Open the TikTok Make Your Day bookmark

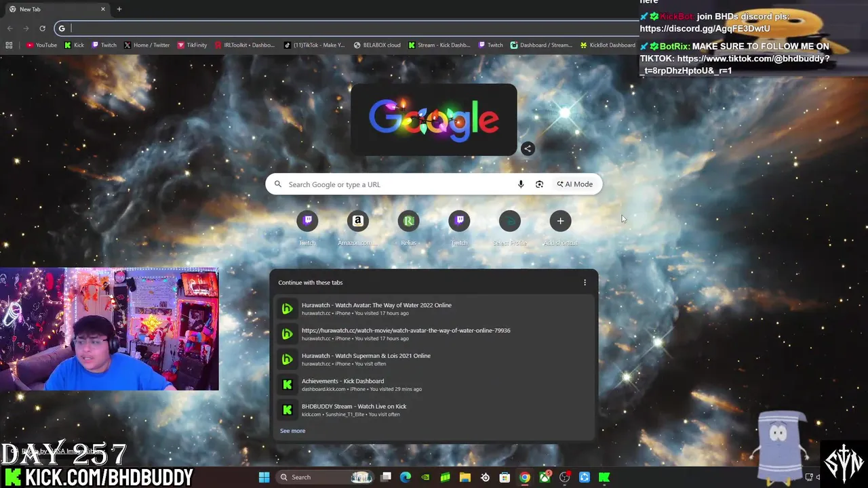point(315,45)
